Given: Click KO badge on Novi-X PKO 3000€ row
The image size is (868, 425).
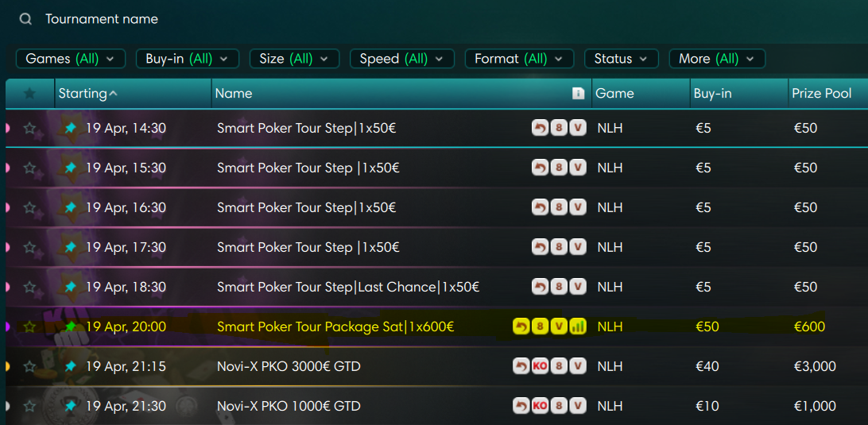Looking at the screenshot, I should click(540, 366).
